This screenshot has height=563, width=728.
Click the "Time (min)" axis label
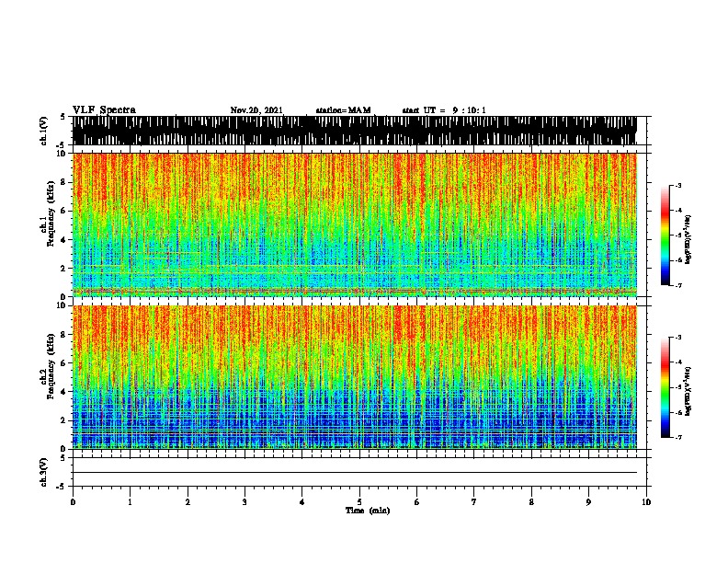(368, 511)
